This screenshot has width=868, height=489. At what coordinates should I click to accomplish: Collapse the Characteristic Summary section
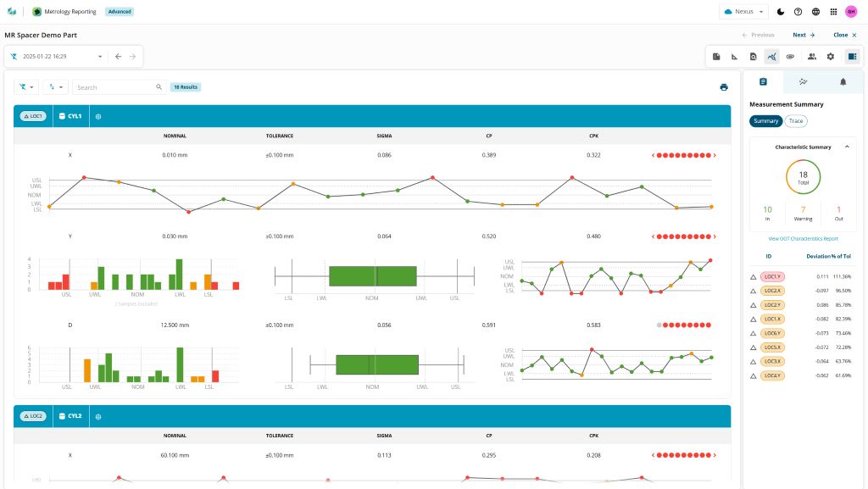[x=846, y=147]
